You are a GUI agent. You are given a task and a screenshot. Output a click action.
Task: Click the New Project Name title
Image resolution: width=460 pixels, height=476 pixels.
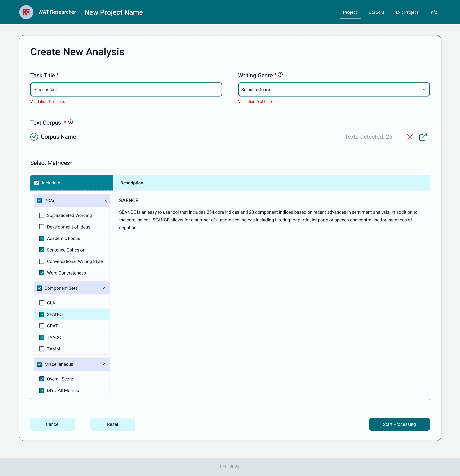click(x=113, y=12)
